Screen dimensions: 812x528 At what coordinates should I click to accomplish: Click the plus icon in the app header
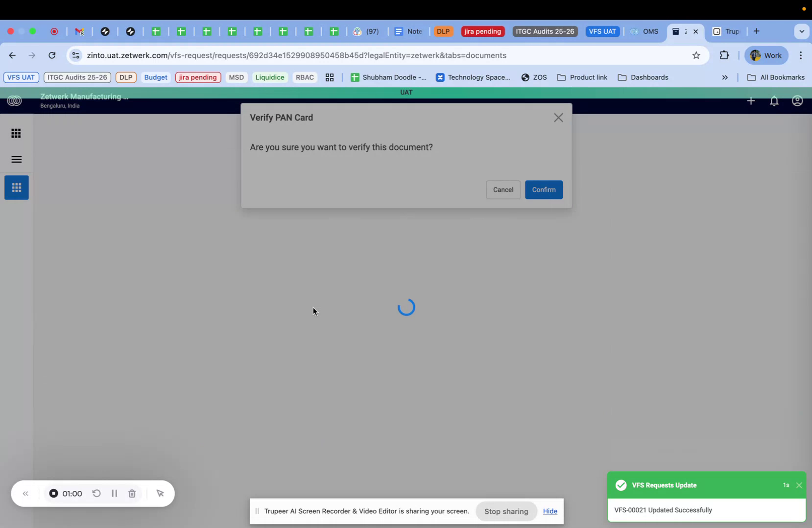click(x=751, y=100)
